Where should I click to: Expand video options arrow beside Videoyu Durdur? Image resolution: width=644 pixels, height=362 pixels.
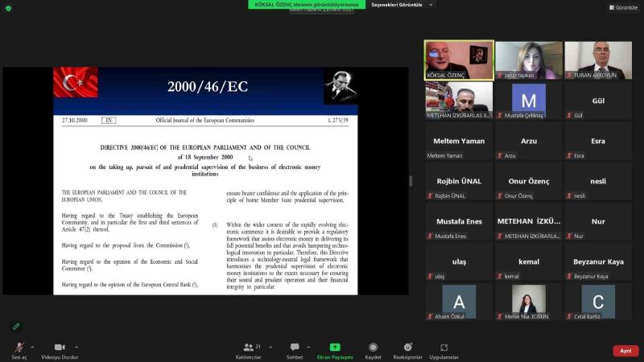point(80,348)
